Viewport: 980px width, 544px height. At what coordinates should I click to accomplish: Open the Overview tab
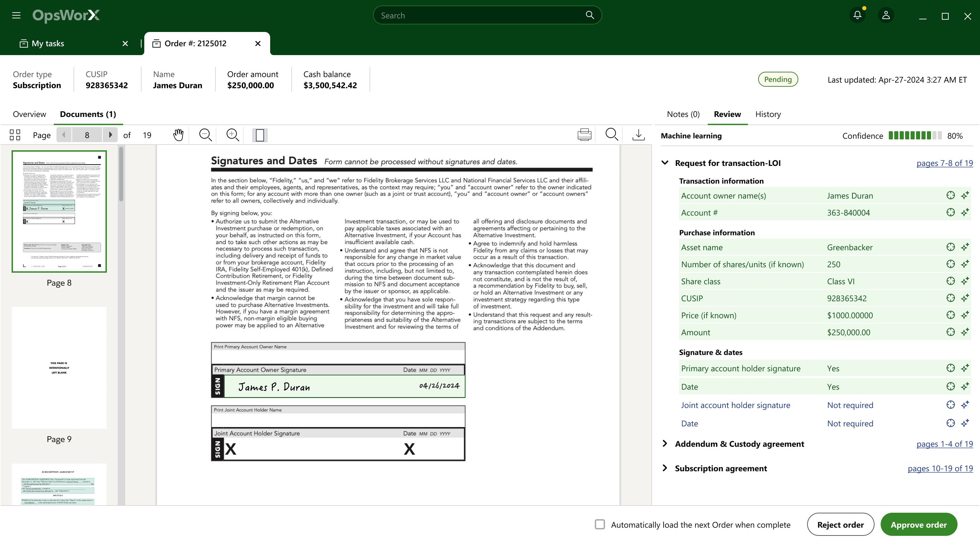[29, 114]
